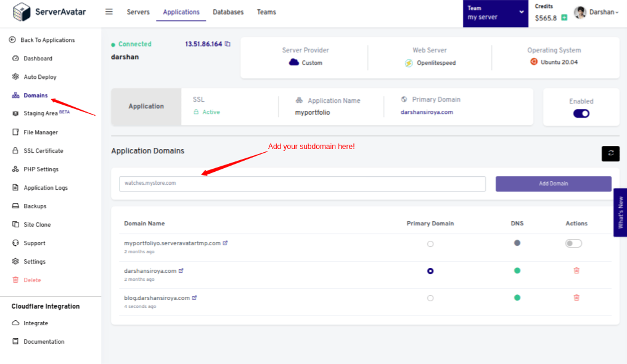
Task: Open the darshansiroya.com primary domain link
Action: [x=427, y=112]
